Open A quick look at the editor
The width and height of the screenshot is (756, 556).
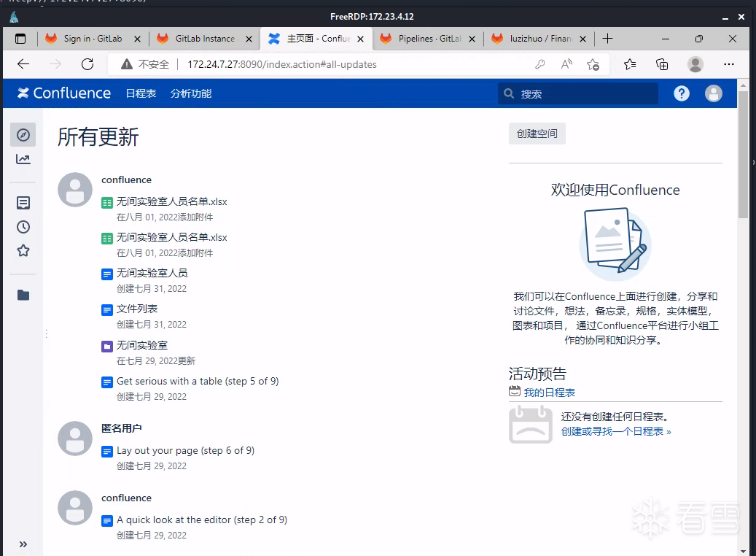pyautogui.click(x=202, y=520)
